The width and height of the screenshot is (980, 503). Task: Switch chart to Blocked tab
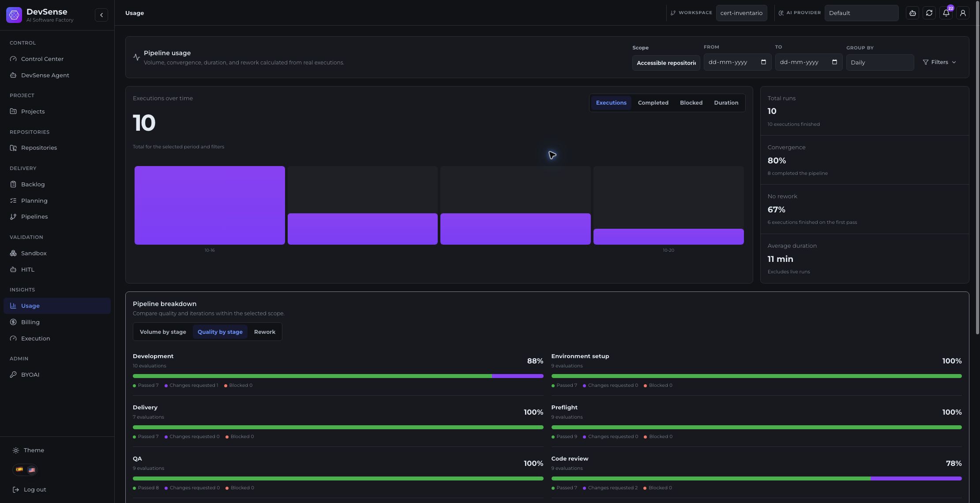click(691, 103)
